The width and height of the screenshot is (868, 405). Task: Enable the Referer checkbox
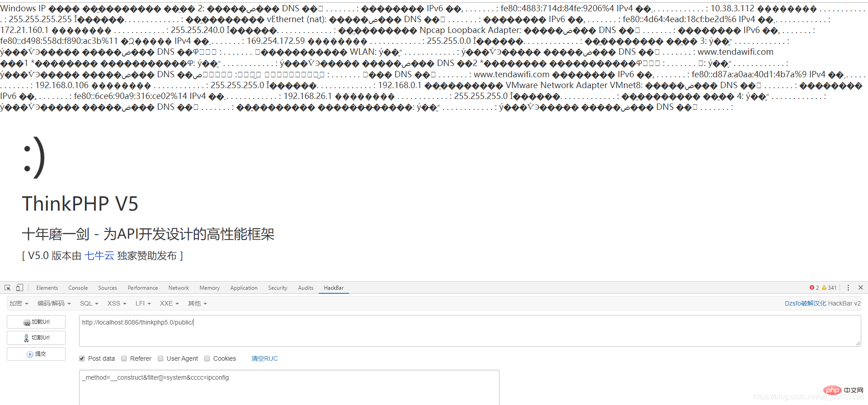click(124, 358)
